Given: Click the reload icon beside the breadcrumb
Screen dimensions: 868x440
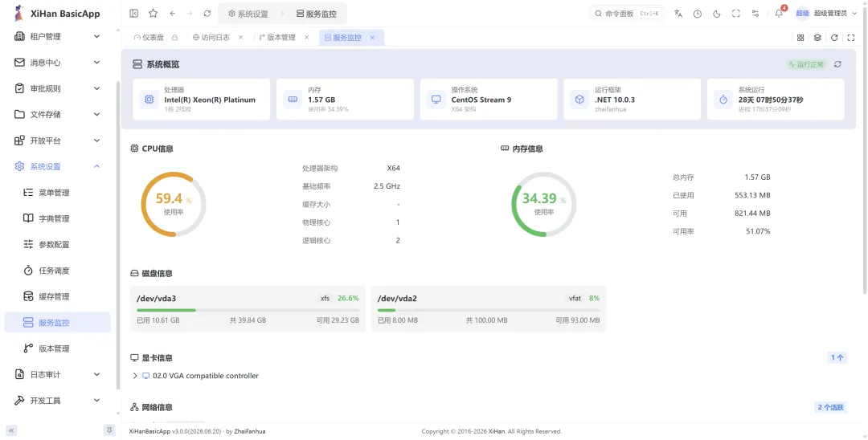Looking at the screenshot, I should point(207,14).
